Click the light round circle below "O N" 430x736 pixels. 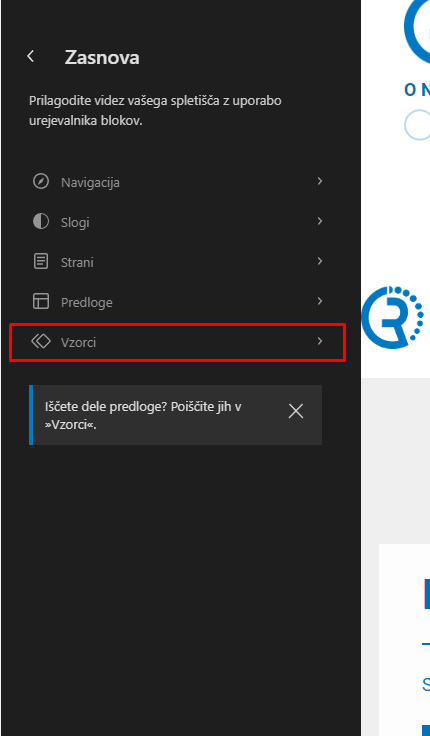[x=417, y=125]
